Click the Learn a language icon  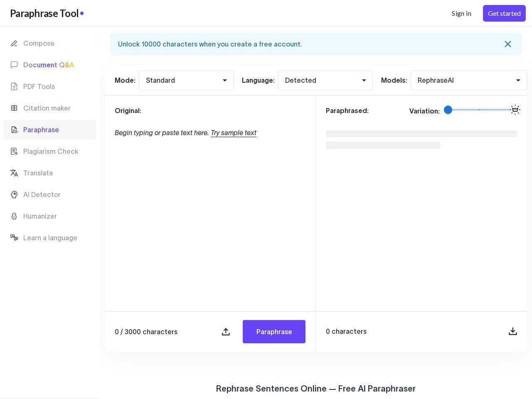pyautogui.click(x=14, y=238)
